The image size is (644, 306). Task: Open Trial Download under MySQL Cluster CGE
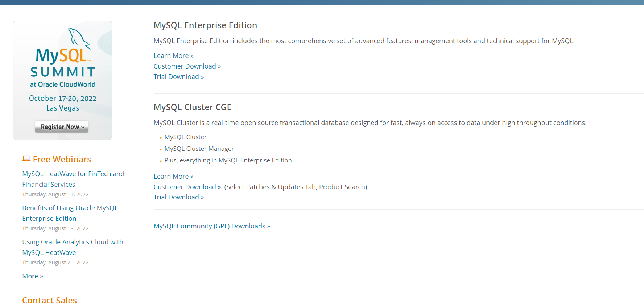point(179,197)
